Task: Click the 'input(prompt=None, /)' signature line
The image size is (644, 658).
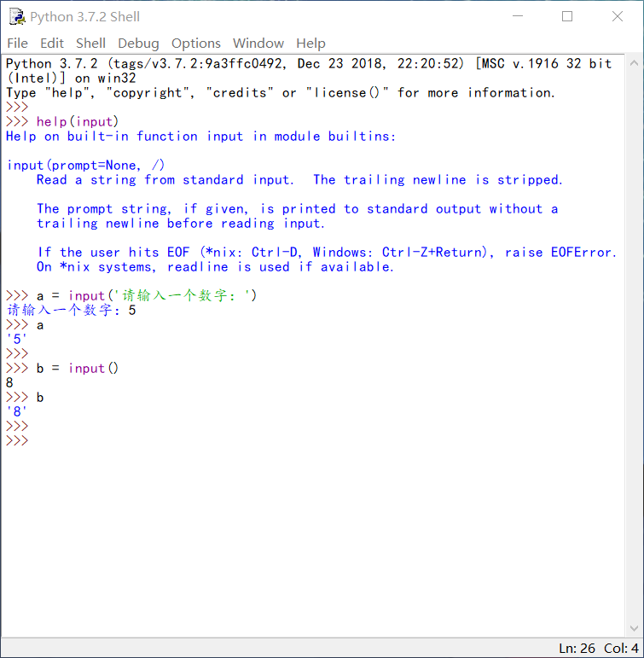Action: [x=86, y=166]
